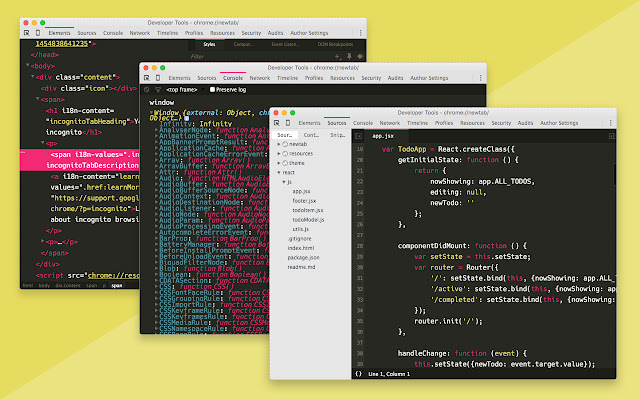Expand the newtab folder in the navigator

[279, 145]
